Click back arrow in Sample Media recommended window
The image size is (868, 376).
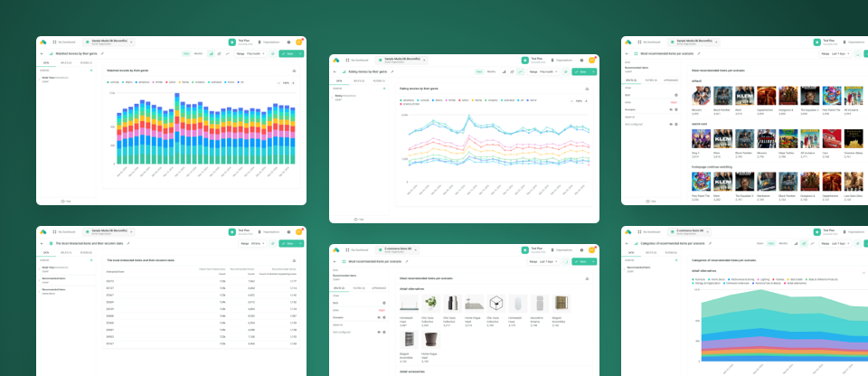[627, 53]
